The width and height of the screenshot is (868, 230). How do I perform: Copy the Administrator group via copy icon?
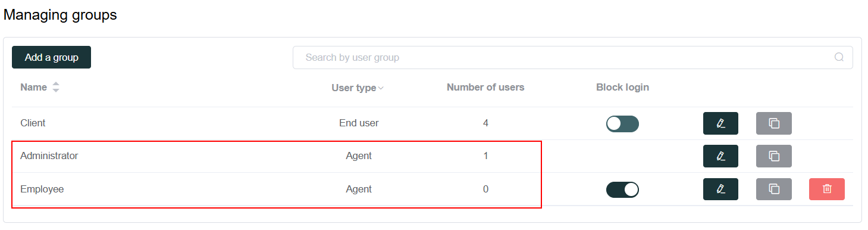coord(774,156)
